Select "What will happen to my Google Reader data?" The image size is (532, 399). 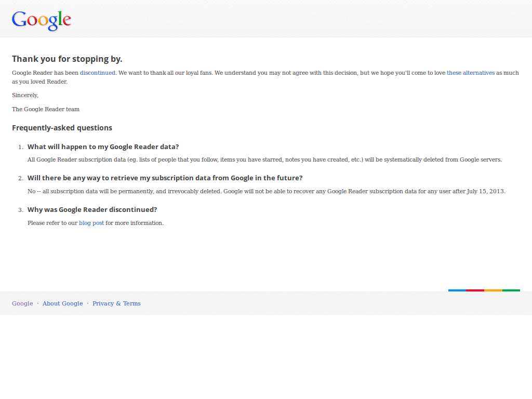coord(103,147)
